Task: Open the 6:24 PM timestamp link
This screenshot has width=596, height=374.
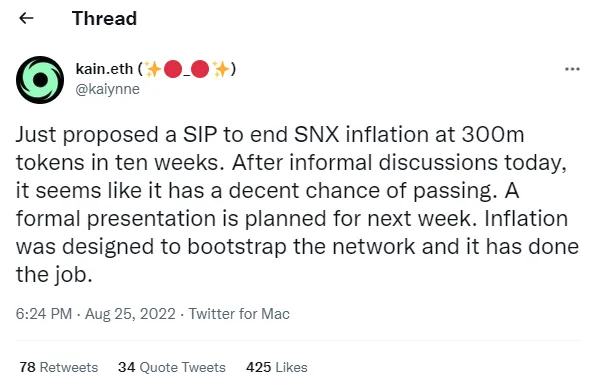Action: click(44, 314)
